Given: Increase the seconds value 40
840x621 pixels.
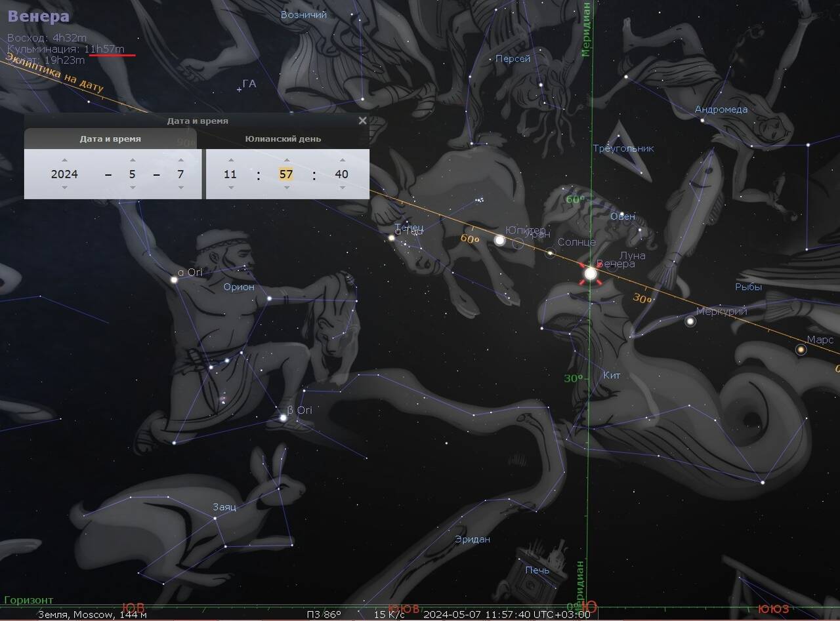Looking at the screenshot, I should 342,160.
